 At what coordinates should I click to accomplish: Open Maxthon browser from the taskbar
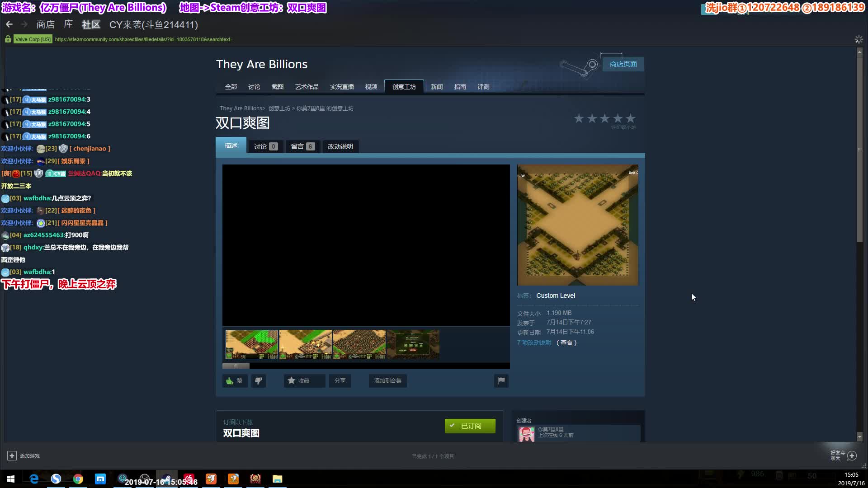coord(100,479)
